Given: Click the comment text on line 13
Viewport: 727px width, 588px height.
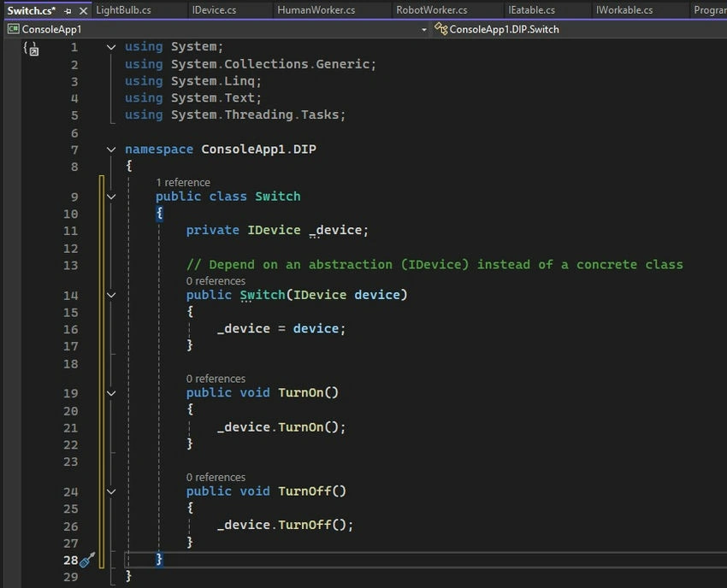Looking at the screenshot, I should [434, 265].
